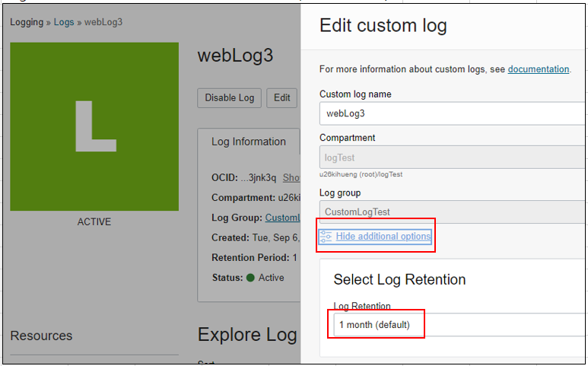Click the Explore Log heading
The height and width of the screenshot is (366, 588).
[247, 335]
